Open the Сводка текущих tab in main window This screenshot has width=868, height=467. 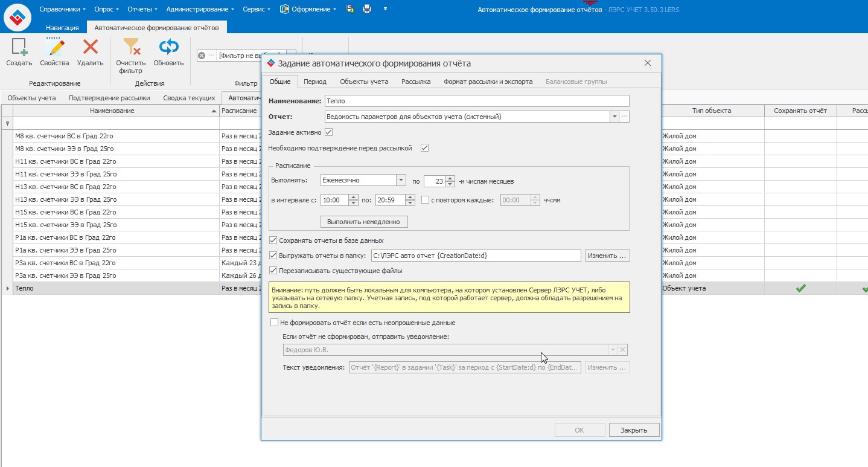pyautogui.click(x=189, y=98)
